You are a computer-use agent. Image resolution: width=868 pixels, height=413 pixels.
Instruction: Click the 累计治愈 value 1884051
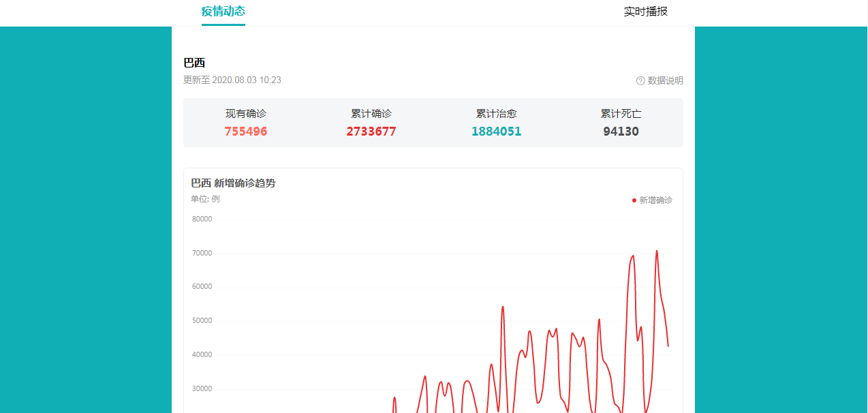(x=496, y=132)
